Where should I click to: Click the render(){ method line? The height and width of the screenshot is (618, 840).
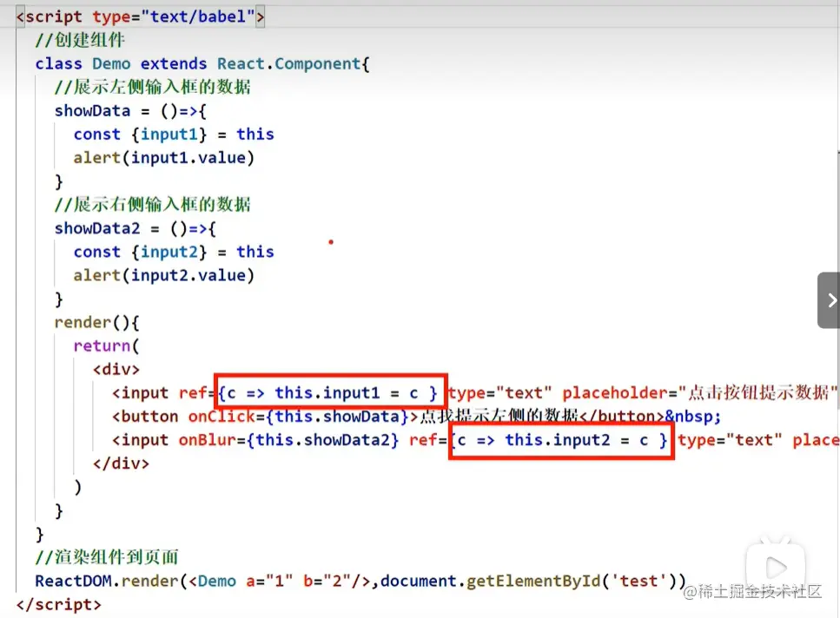point(97,323)
